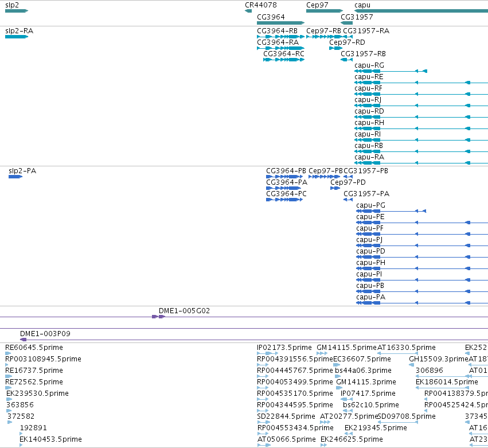Select EST EK140453.5prime
This screenshot has height=448, width=488.
tap(21, 445)
